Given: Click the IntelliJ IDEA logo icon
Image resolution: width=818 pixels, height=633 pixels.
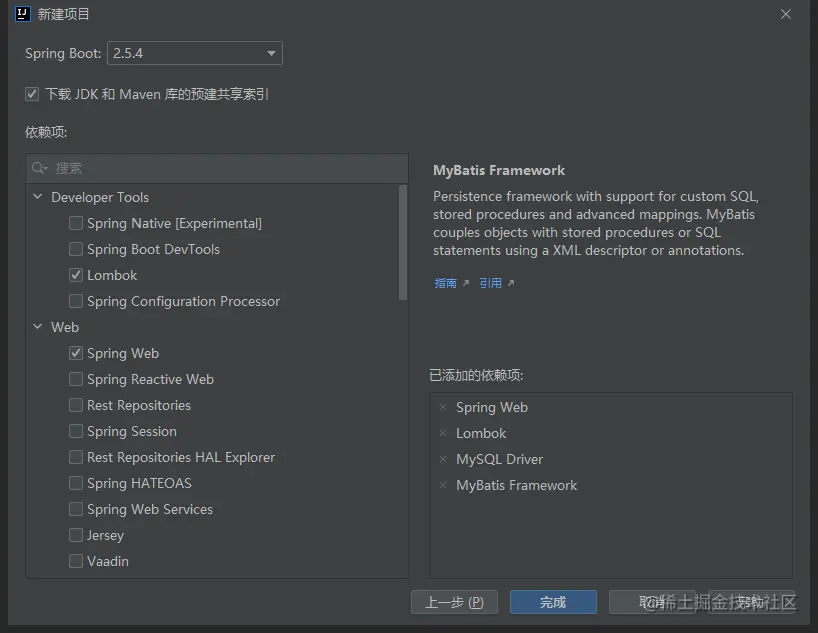Looking at the screenshot, I should [x=22, y=14].
